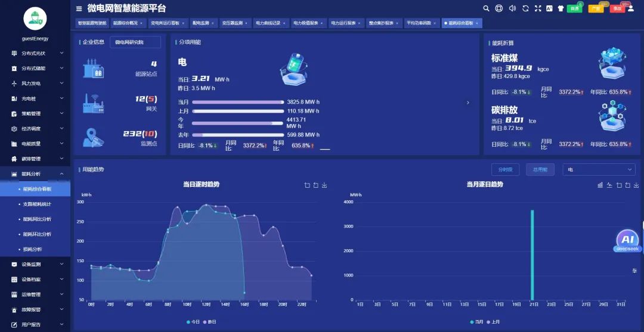Expand the 设备档案 menu chevron
644x332 pixels.
(x=61, y=279)
